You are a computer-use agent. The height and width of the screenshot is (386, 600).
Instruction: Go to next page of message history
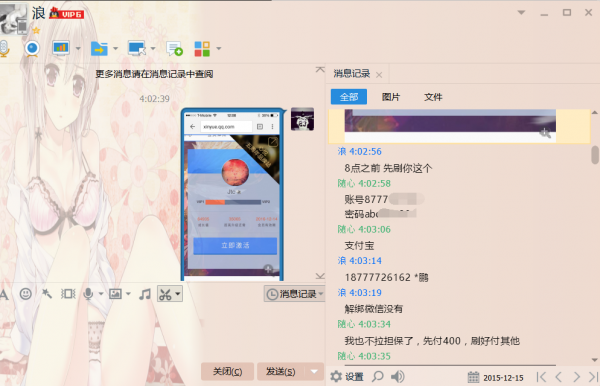[576, 377]
